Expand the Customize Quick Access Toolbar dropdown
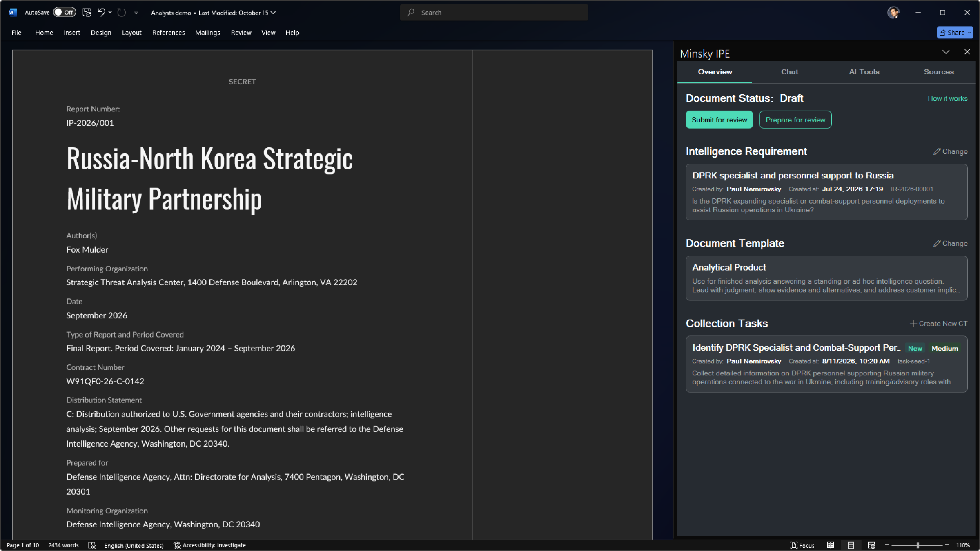The width and height of the screenshot is (980, 551). (x=136, y=13)
